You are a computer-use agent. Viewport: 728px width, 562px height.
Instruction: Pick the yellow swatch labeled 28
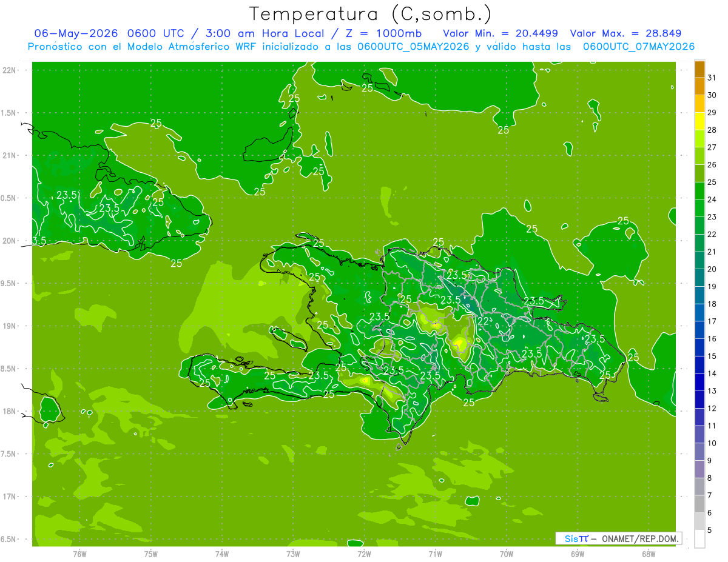tap(699, 122)
